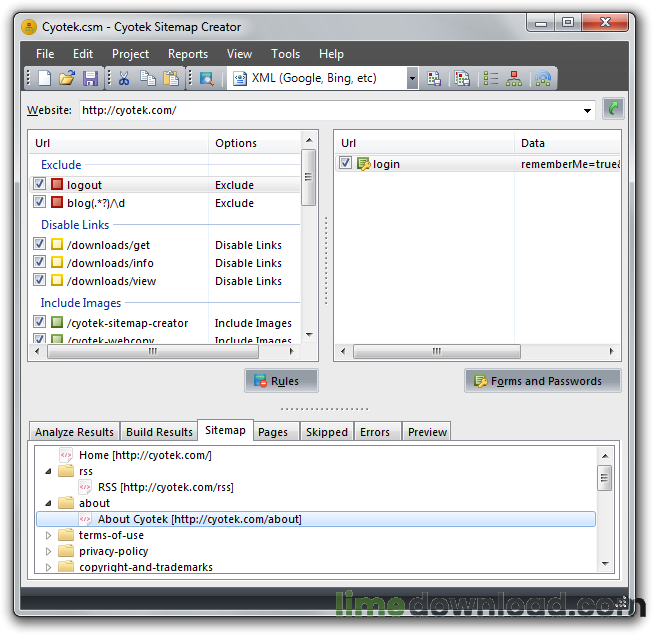
Task: Select About Cyotek [http://cyotek.com/about] row
Action: (x=316, y=519)
